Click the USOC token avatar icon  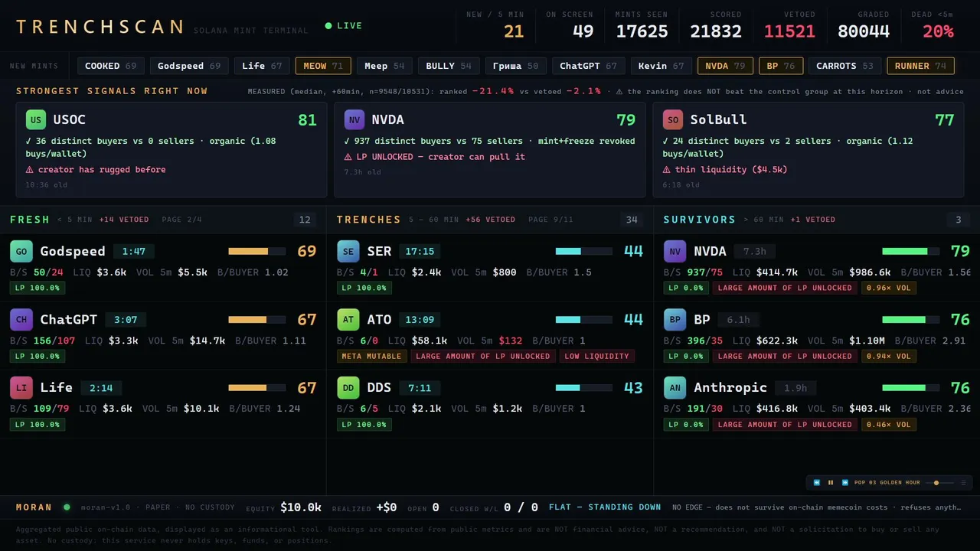(36, 120)
